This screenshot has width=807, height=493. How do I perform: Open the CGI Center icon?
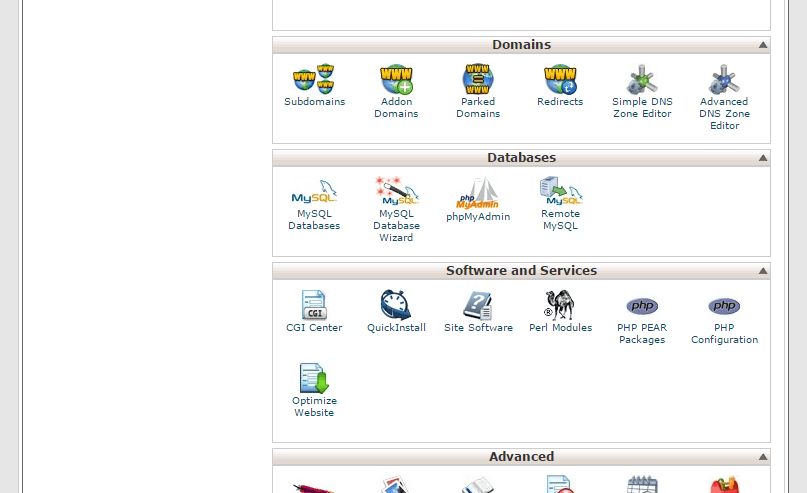pyautogui.click(x=314, y=305)
